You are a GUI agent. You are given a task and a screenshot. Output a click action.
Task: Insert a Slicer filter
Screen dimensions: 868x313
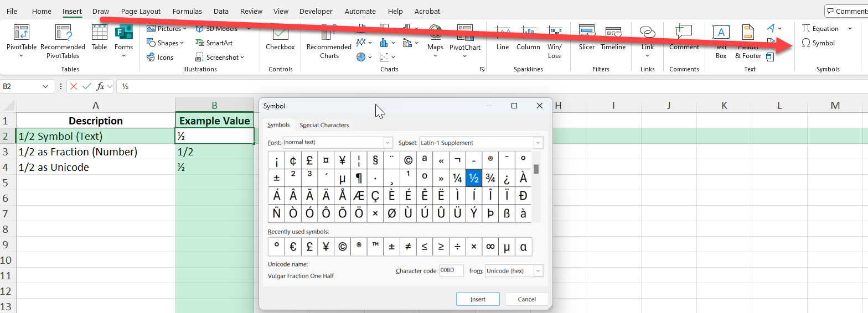point(587,38)
